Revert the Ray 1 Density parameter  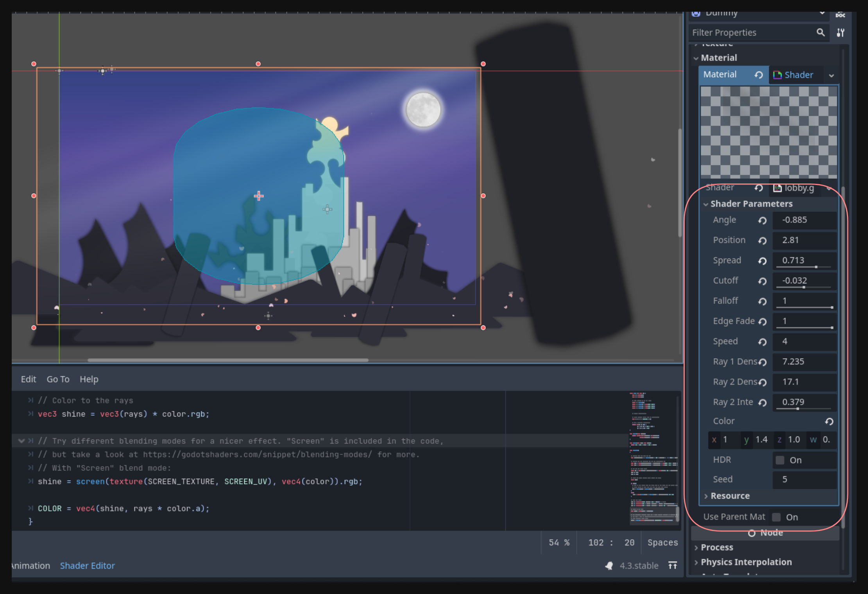tap(762, 363)
